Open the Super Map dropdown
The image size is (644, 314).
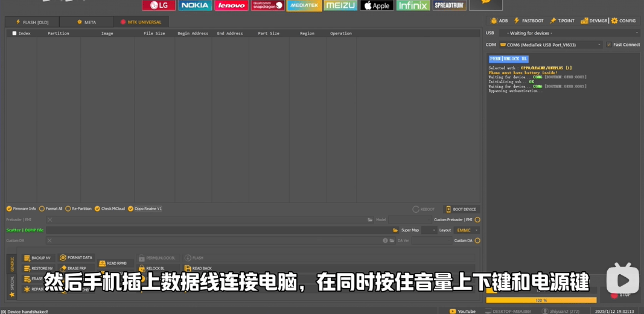point(429,230)
